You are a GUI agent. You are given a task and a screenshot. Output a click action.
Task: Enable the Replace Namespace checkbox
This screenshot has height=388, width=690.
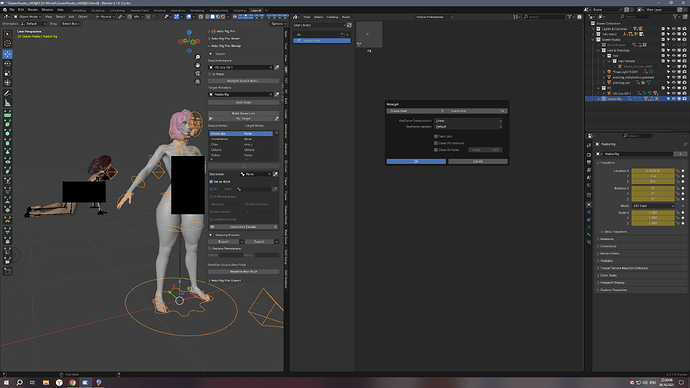tap(210, 249)
